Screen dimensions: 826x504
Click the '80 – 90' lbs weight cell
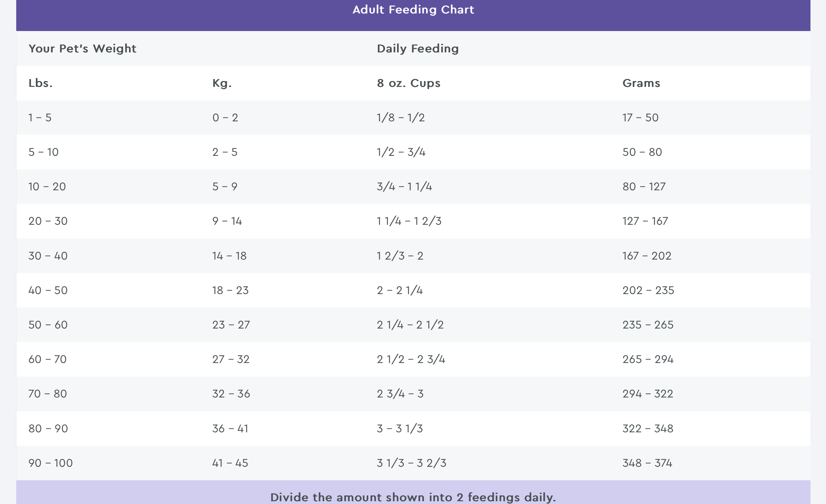pos(48,429)
